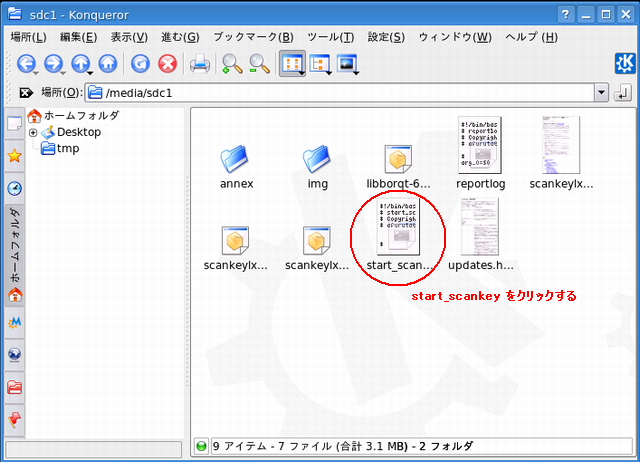The width and height of the screenshot is (640, 462).
Task: Open the Media player sidebar tab
Action: [14, 322]
